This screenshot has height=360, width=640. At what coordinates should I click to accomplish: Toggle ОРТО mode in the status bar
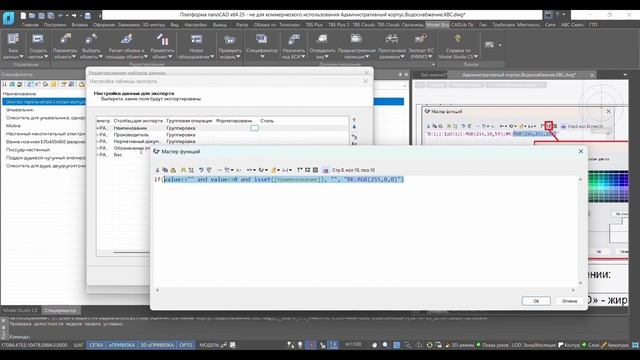pyautogui.click(x=186, y=345)
